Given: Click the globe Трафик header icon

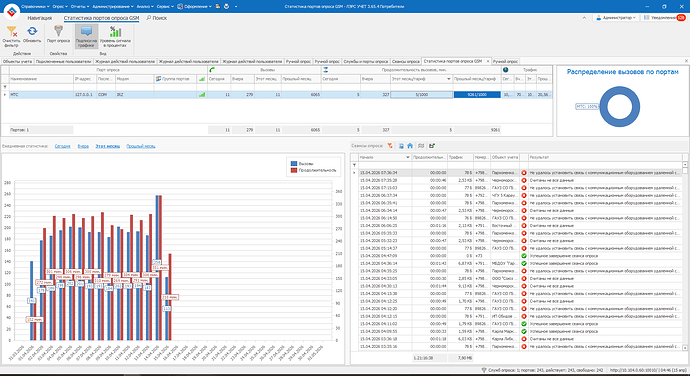Looking at the screenshot, I should click(506, 70).
